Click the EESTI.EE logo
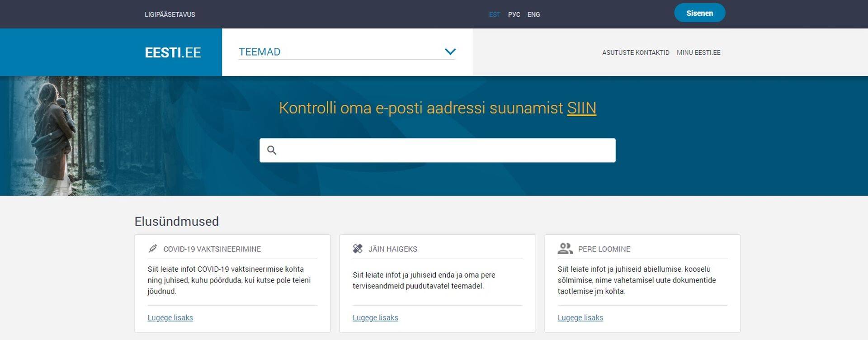Viewport: 868px width, 340px height. [173, 52]
